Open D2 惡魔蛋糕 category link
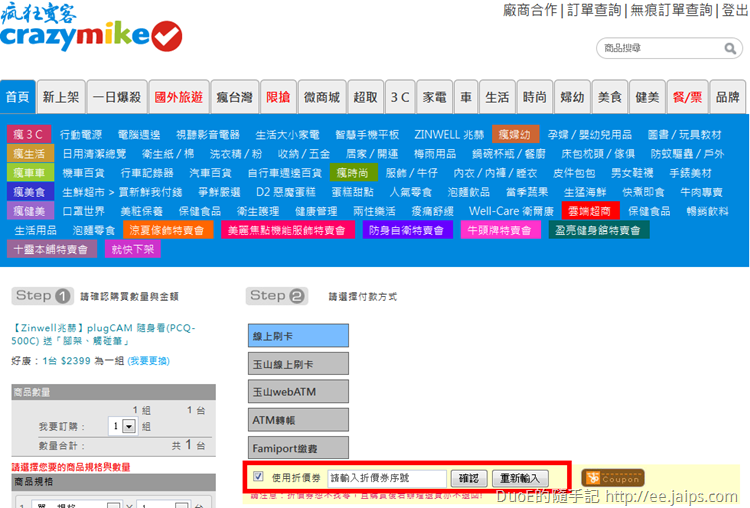Screen dimensions: 750x508 286,192
